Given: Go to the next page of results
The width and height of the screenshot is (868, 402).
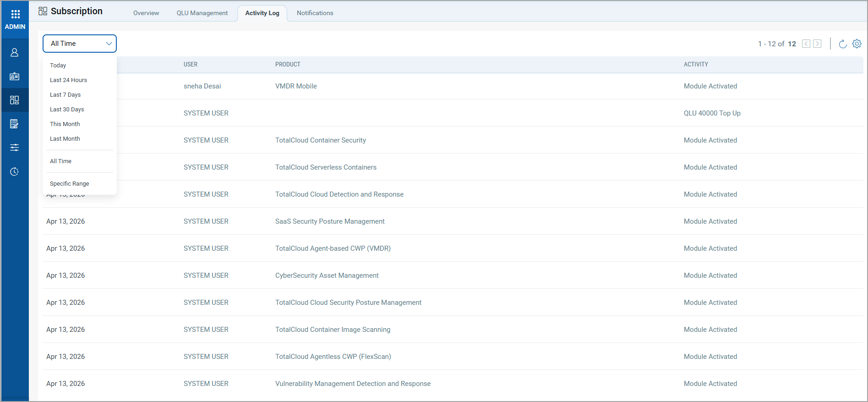Looking at the screenshot, I should click(x=817, y=44).
